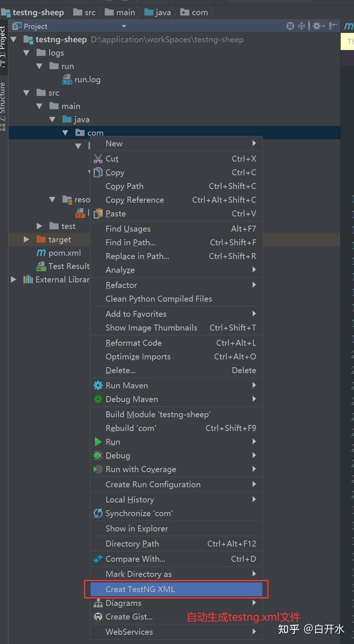Click the Debug bug icon
Screen dimensions: 354x644
click(98, 455)
